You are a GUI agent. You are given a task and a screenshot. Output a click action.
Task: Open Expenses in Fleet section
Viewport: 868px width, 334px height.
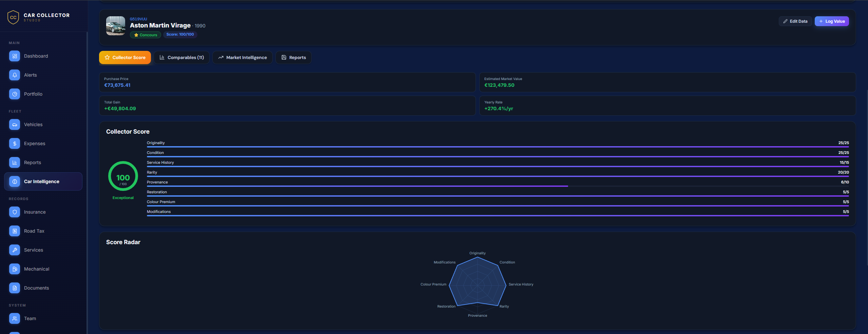click(x=43, y=143)
